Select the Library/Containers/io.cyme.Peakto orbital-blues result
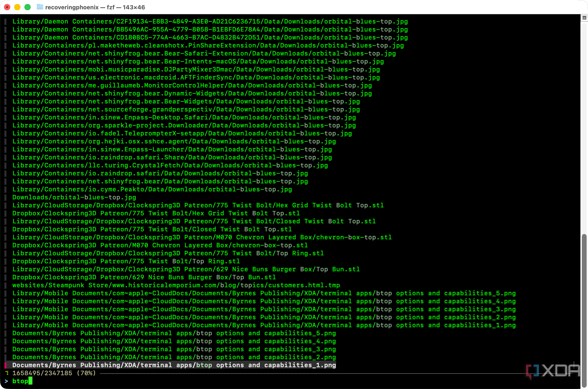 152,189
